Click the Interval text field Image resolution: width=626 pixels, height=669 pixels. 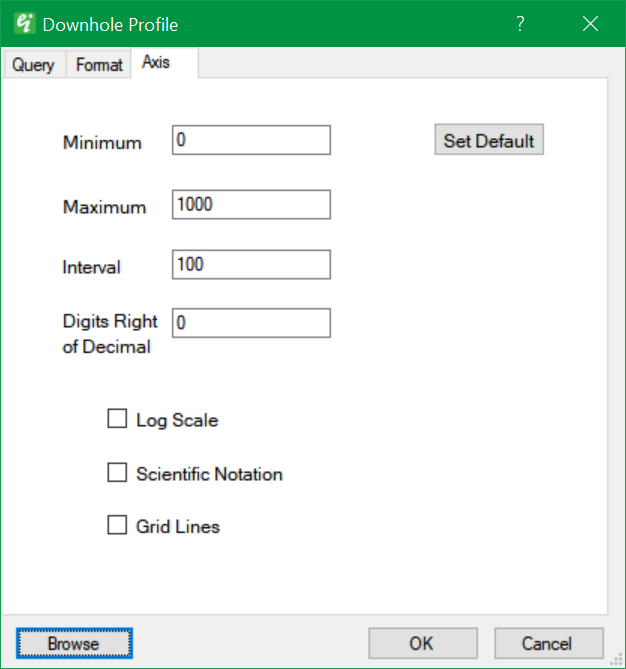tap(251, 265)
